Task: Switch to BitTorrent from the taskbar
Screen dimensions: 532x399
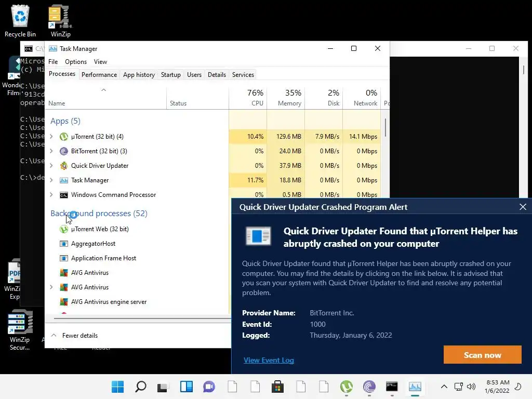Action: click(369, 387)
